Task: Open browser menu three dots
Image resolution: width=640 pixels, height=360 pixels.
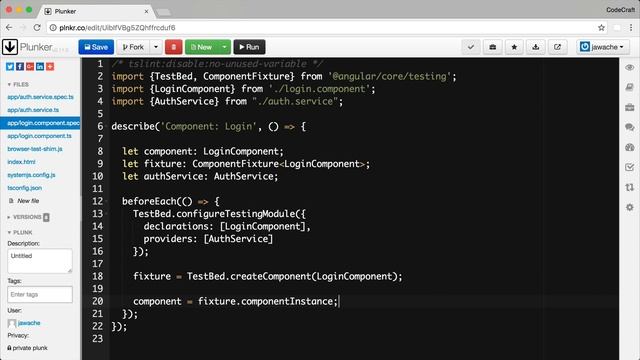Action: point(631,28)
